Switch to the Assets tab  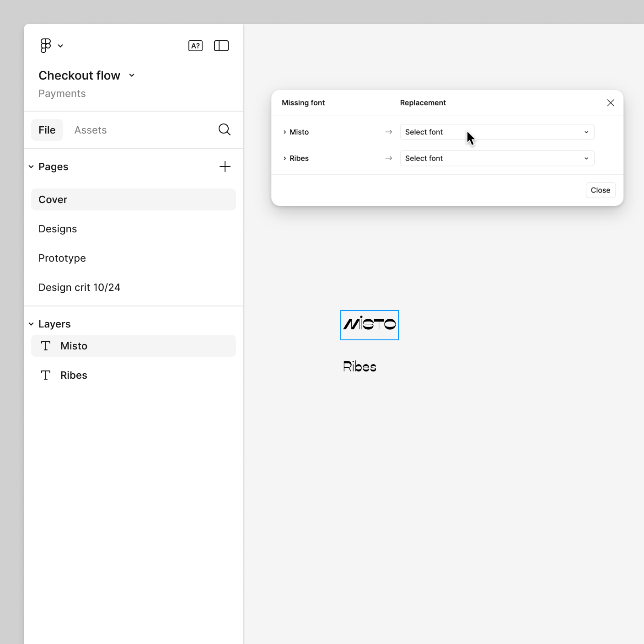point(90,130)
